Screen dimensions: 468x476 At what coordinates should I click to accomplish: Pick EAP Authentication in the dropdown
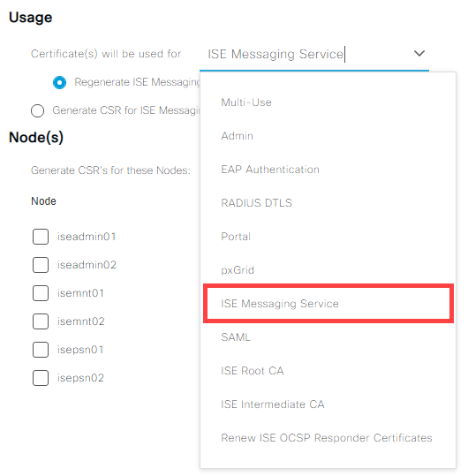tap(328, 170)
